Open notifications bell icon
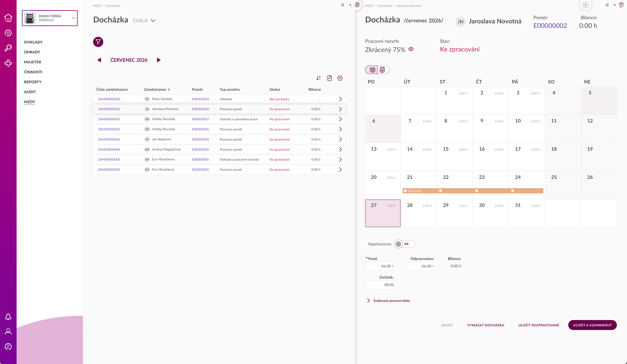The width and height of the screenshot is (627, 364). pyautogui.click(x=8, y=317)
